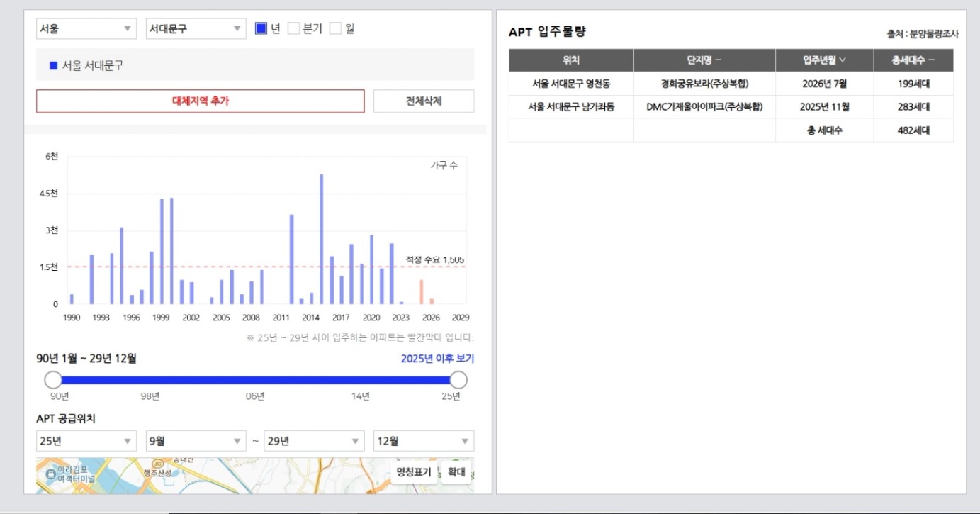Grab the left range slider handle at 90년
Viewport: 980px width, 514px height.
tap(53, 379)
